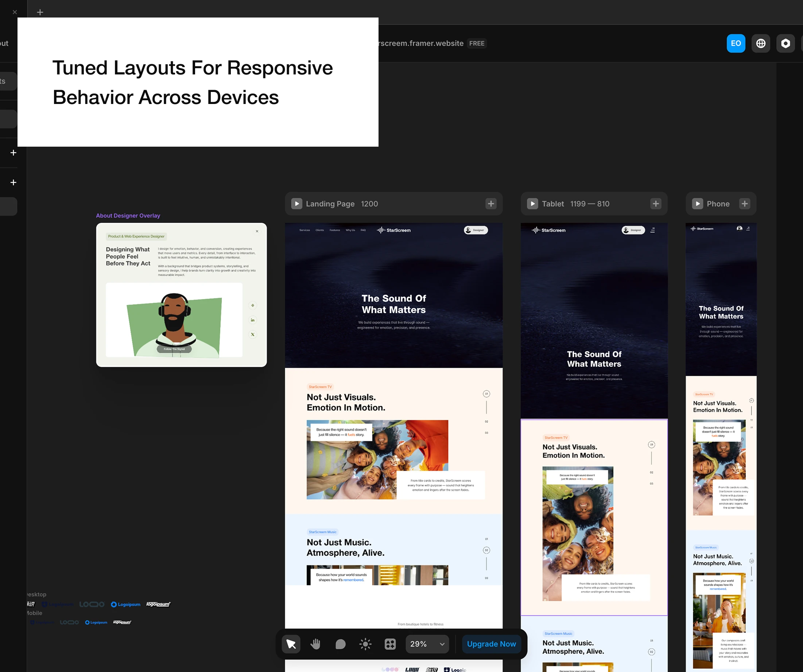Play preview of the Tablet breakpoint

pos(532,204)
